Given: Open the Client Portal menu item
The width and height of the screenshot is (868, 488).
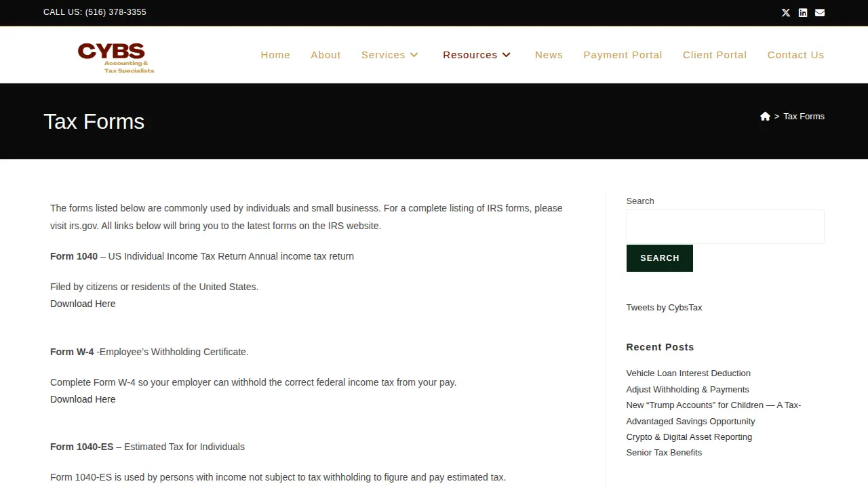Looking at the screenshot, I should 715,55.
